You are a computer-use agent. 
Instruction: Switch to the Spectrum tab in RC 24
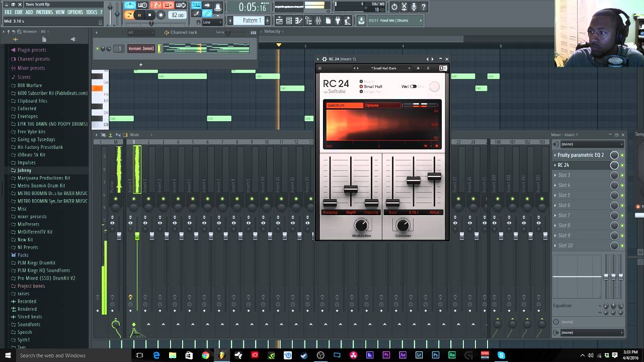pos(345,105)
